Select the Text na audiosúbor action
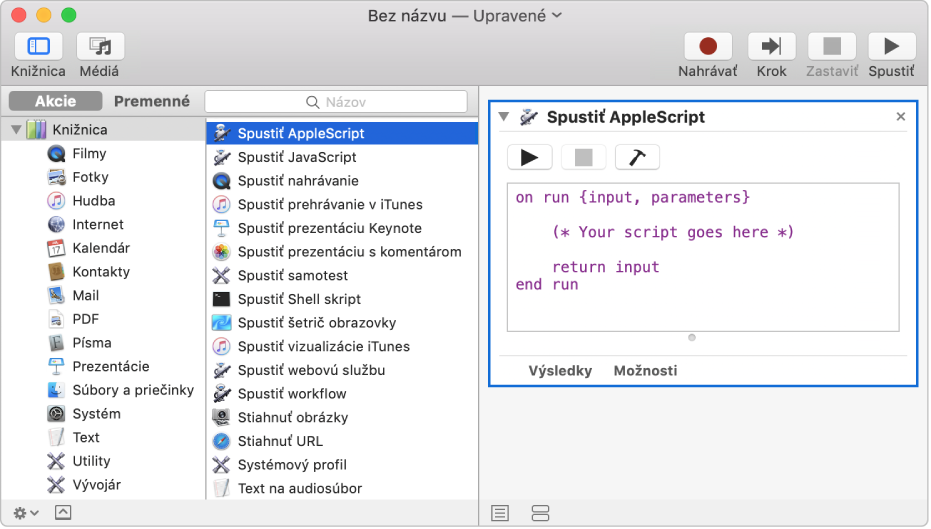931x529 pixels. pyautogui.click(x=342, y=489)
